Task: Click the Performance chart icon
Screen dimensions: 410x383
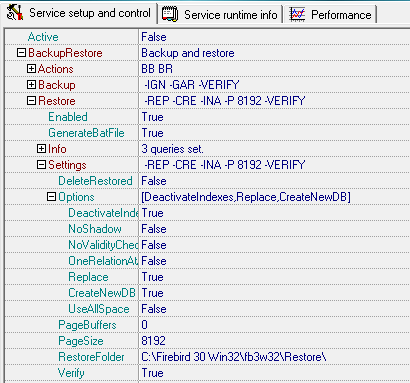Action: click(297, 14)
